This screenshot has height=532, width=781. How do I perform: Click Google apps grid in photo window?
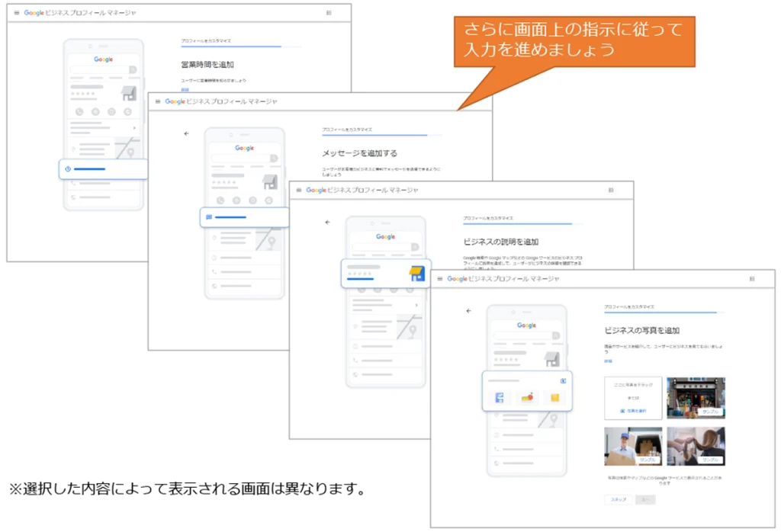[x=752, y=279]
